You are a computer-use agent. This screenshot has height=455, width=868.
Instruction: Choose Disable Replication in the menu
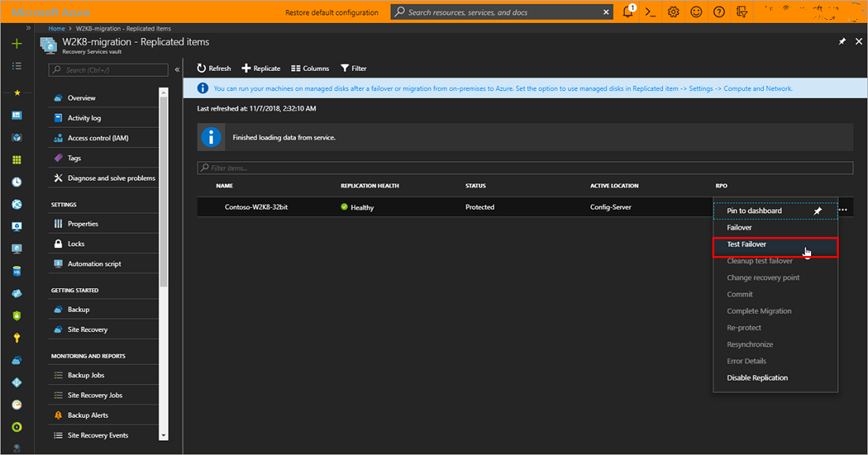[757, 378]
